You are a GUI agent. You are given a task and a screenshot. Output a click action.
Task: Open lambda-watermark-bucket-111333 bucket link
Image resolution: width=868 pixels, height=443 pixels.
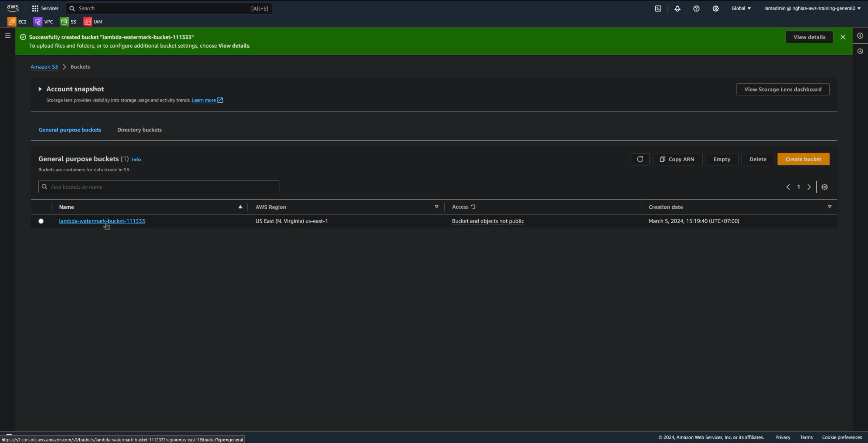102,221
